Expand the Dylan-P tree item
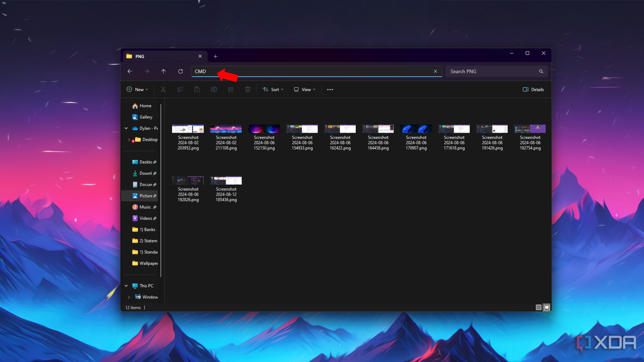 [126, 128]
